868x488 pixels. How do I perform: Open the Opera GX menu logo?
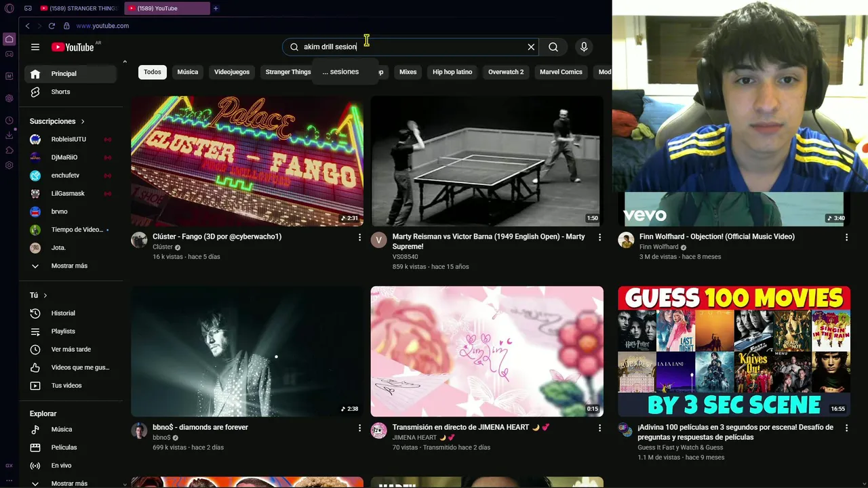[9, 8]
